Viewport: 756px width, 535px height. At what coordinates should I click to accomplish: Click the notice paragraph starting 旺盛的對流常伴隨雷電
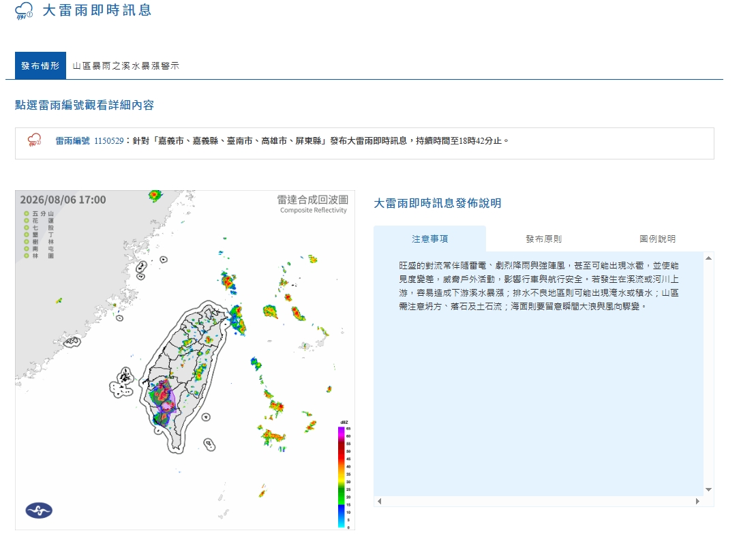click(539, 286)
